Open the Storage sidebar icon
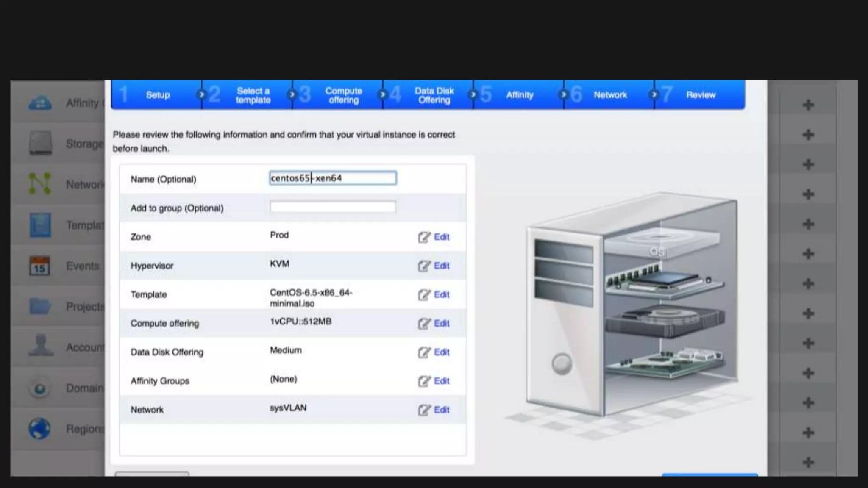Screen dimensions: 868x488 40,143
